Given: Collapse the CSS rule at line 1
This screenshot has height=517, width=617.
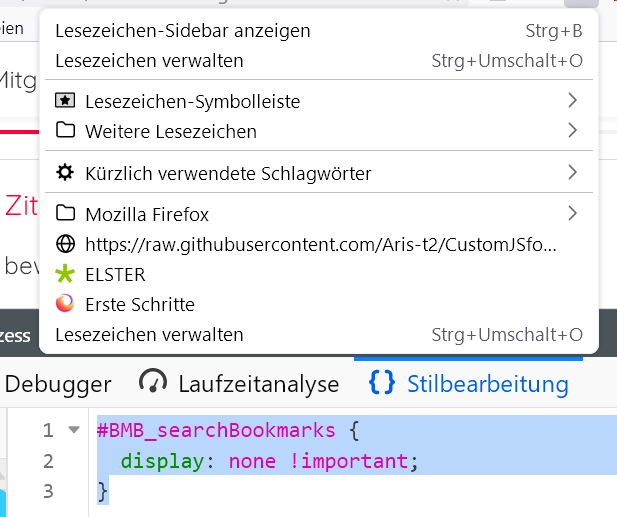Looking at the screenshot, I should [x=72, y=431].
